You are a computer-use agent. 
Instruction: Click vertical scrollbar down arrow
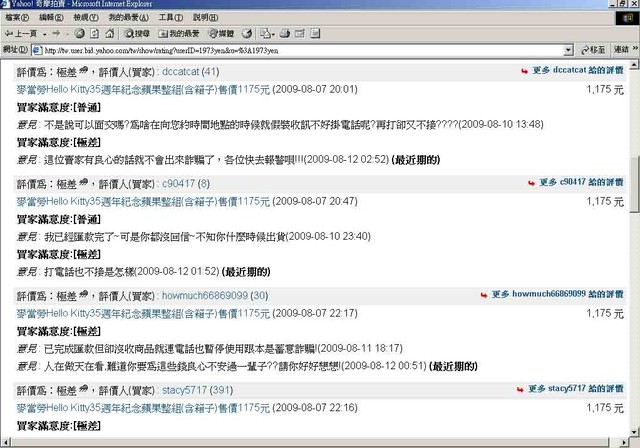635,432
